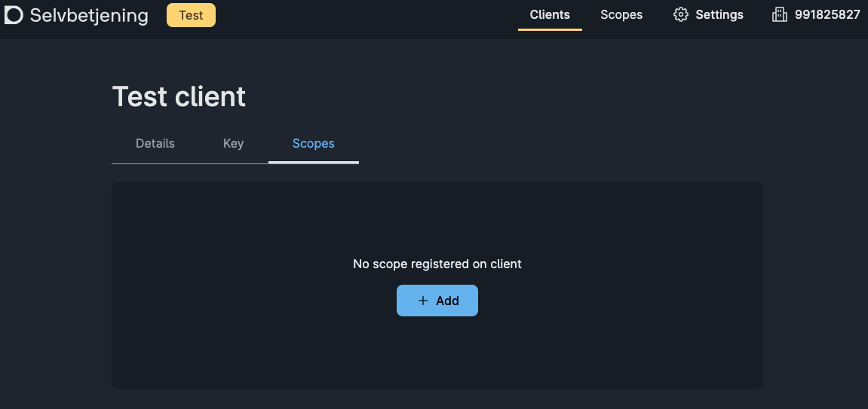Click the white indicator under the Scopes tab
868x409 pixels.
pyautogui.click(x=313, y=163)
